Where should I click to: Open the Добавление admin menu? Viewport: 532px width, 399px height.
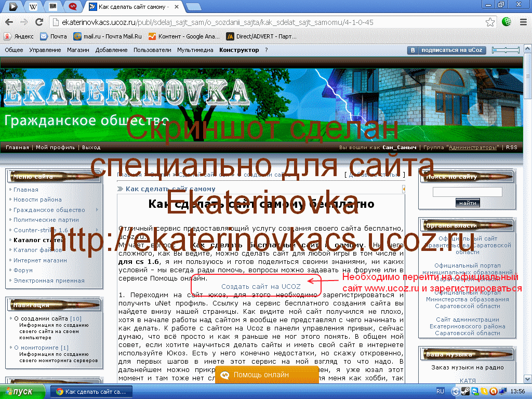[x=111, y=50]
